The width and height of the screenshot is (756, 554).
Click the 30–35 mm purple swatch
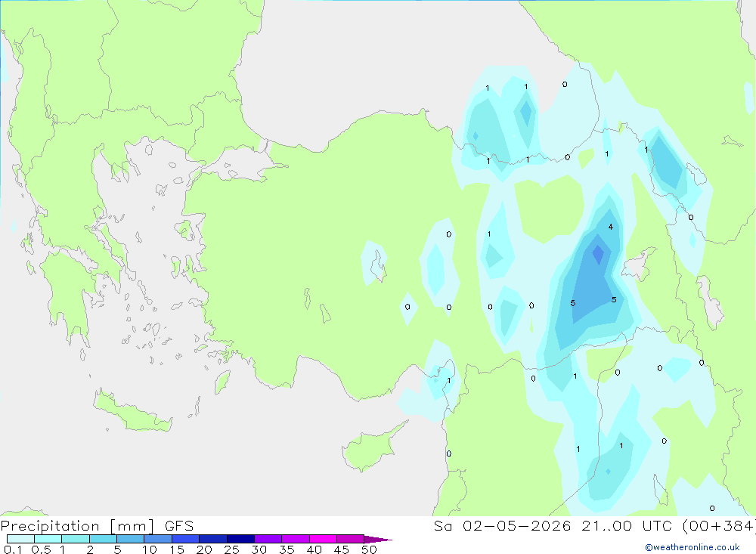[x=268, y=539]
